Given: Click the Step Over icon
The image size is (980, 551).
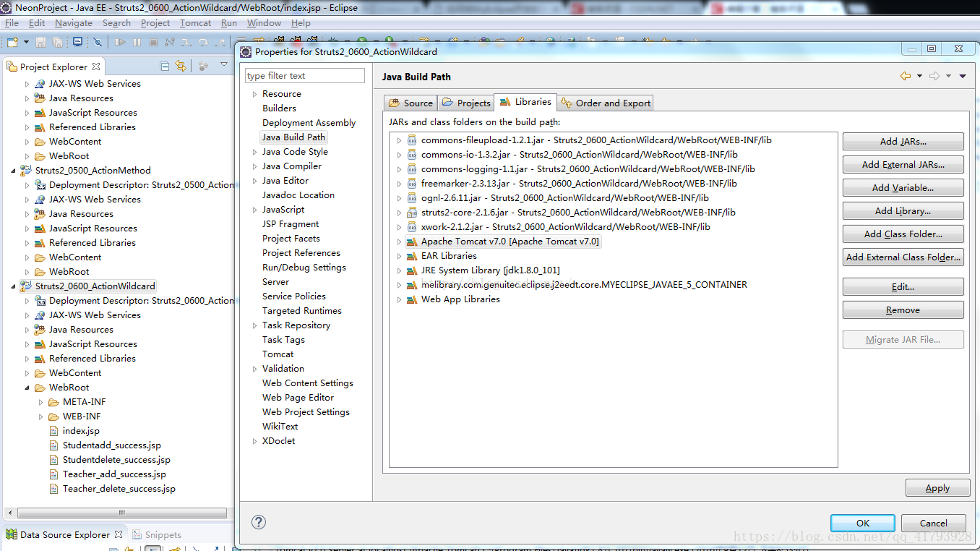Looking at the screenshot, I should point(204,43).
